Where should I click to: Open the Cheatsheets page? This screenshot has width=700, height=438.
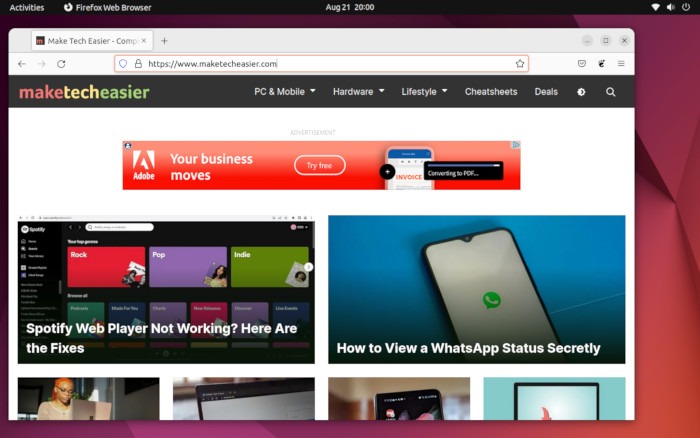coord(491,92)
